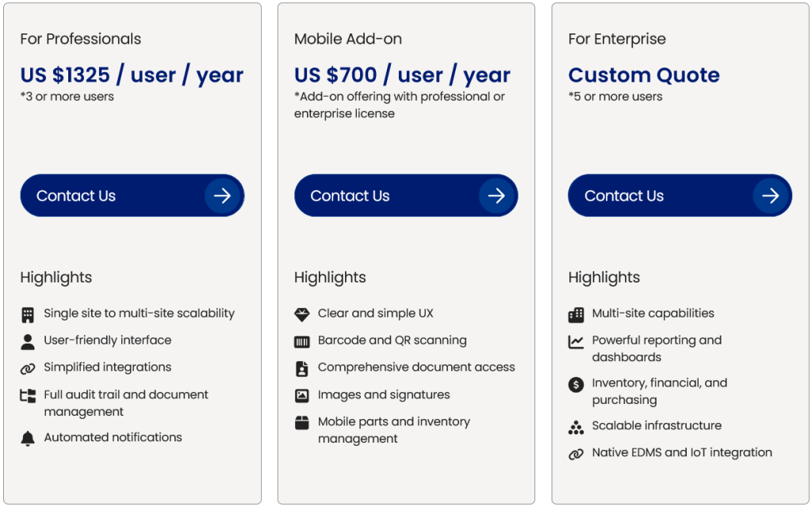Click the US $700 per user price text
The image size is (812, 507).
402,75
